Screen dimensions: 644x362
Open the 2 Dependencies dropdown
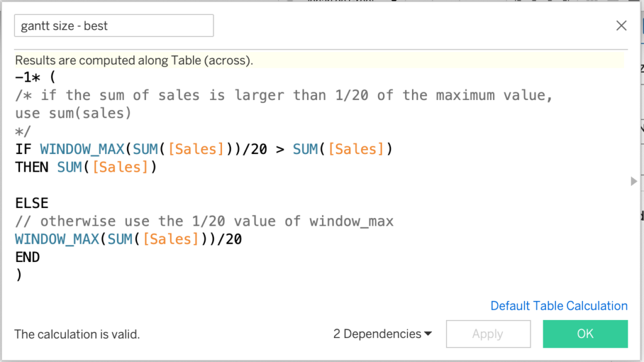point(382,334)
